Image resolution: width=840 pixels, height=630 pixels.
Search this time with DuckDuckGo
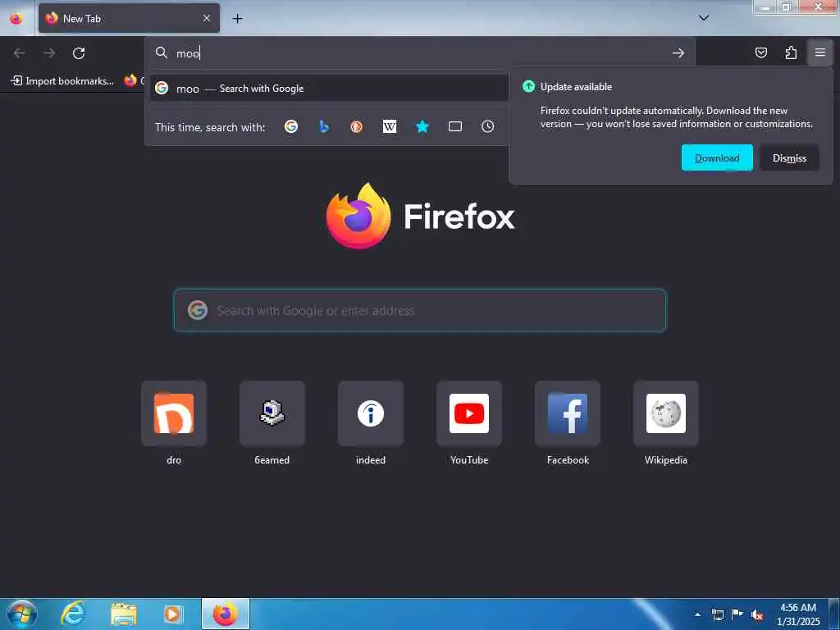click(x=356, y=126)
